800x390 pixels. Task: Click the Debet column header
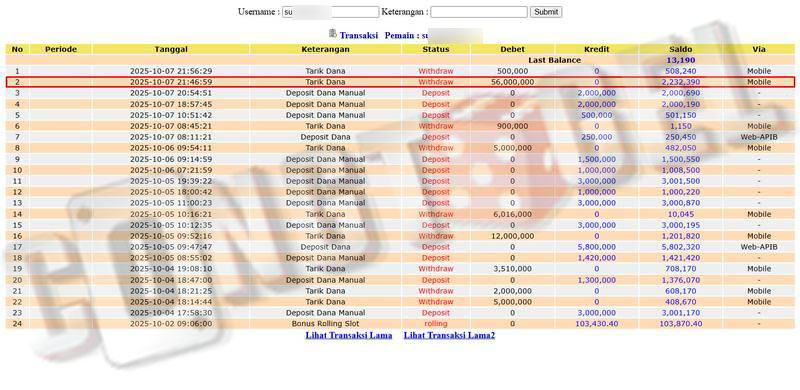coord(513,49)
